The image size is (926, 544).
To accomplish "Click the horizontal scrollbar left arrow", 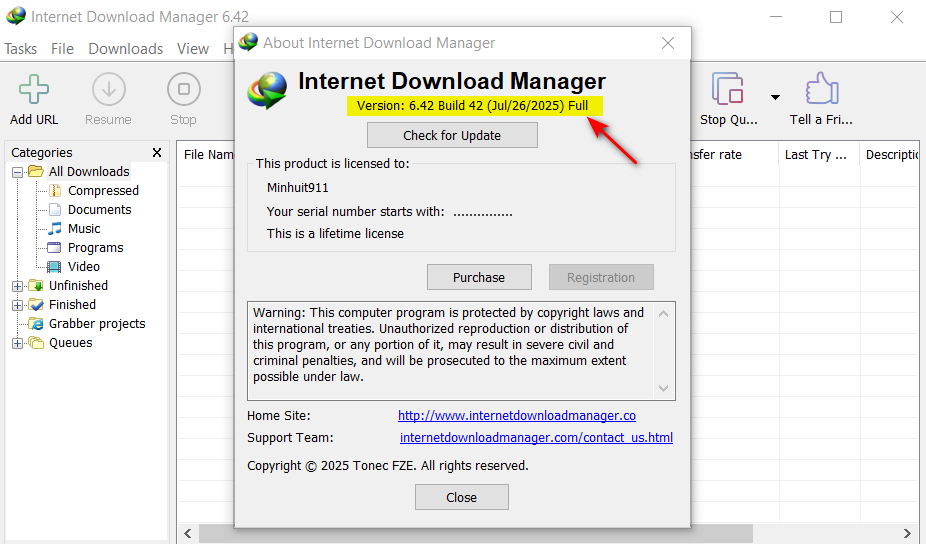I will (x=188, y=534).
